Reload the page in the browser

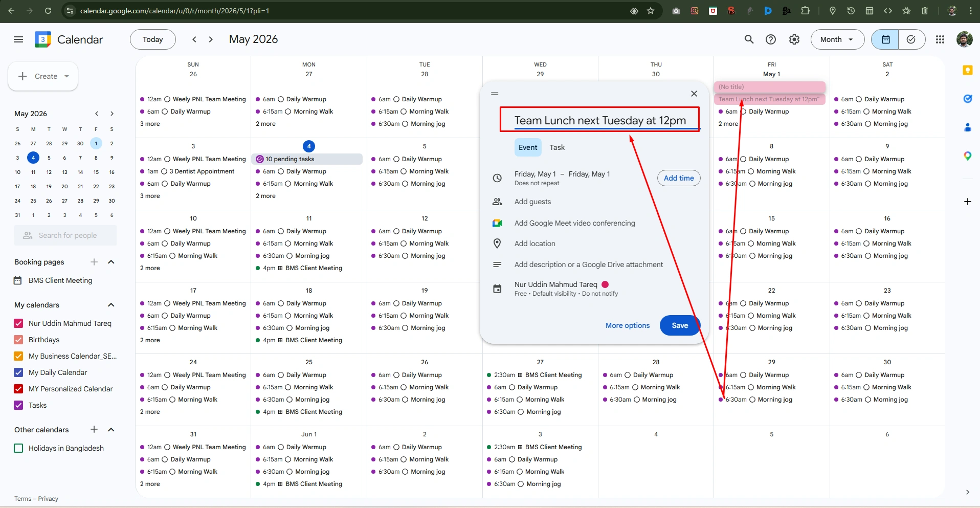pos(48,11)
